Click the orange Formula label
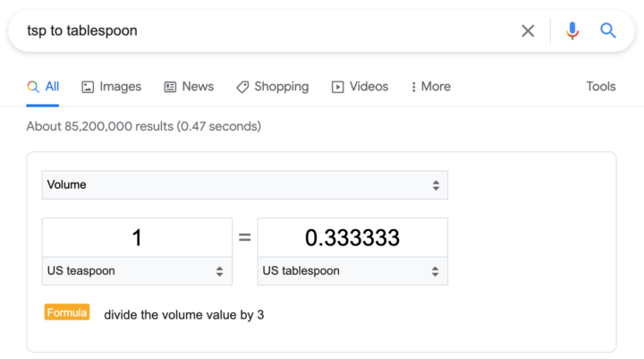644x359 pixels. (67, 312)
